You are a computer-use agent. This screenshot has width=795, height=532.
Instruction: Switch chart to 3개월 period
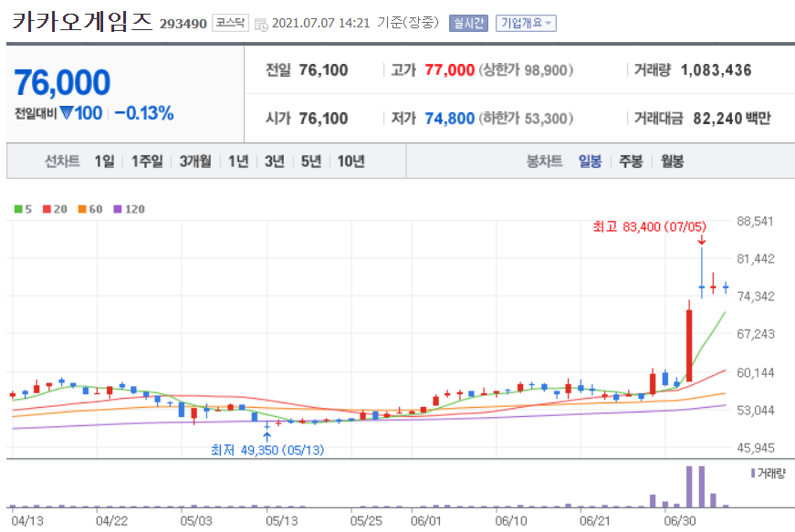[195, 162]
